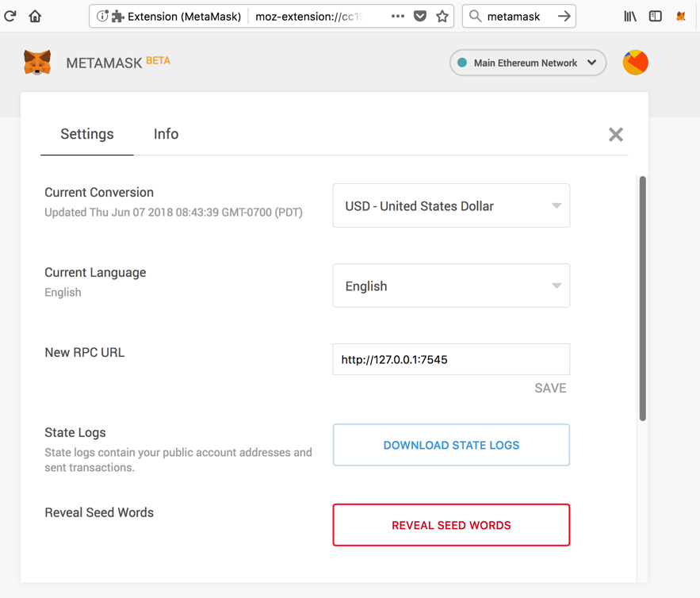The width and height of the screenshot is (700, 598).
Task: Switch to the Info tab
Action: 166,134
